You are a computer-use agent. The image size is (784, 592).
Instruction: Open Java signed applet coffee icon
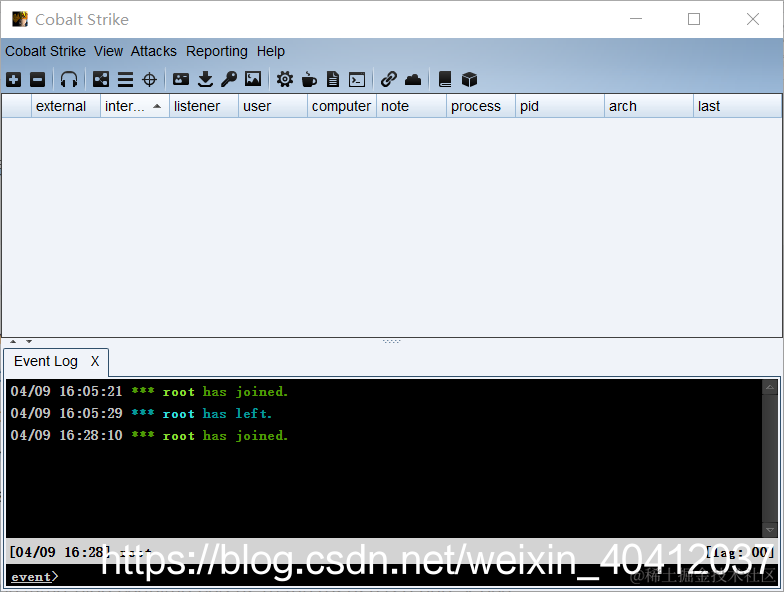pyautogui.click(x=310, y=80)
